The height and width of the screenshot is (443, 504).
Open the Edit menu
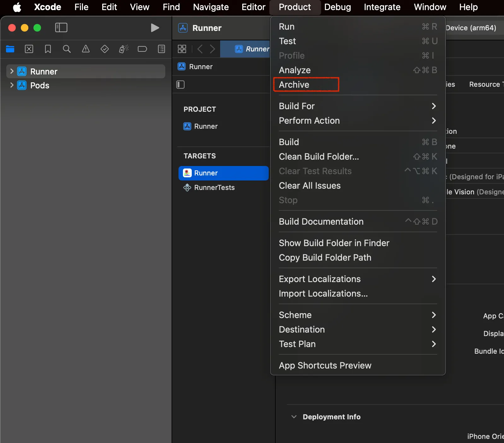pyautogui.click(x=109, y=7)
